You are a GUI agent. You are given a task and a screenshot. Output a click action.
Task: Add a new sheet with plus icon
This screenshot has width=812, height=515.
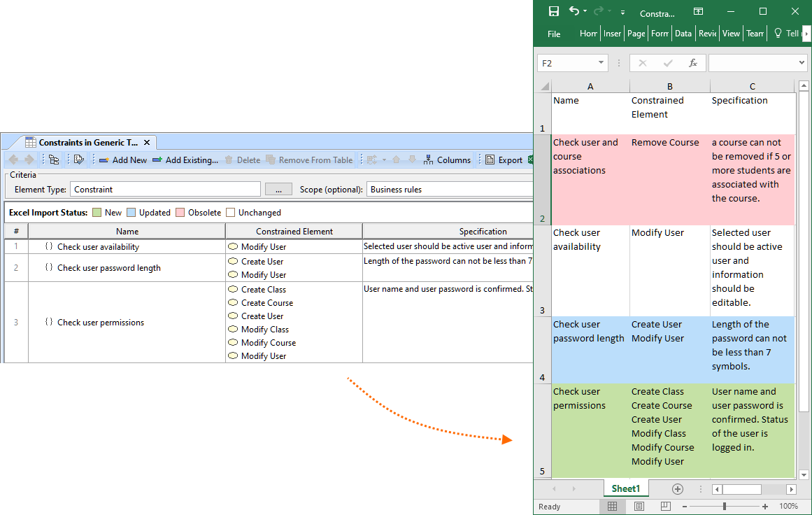[x=677, y=489]
